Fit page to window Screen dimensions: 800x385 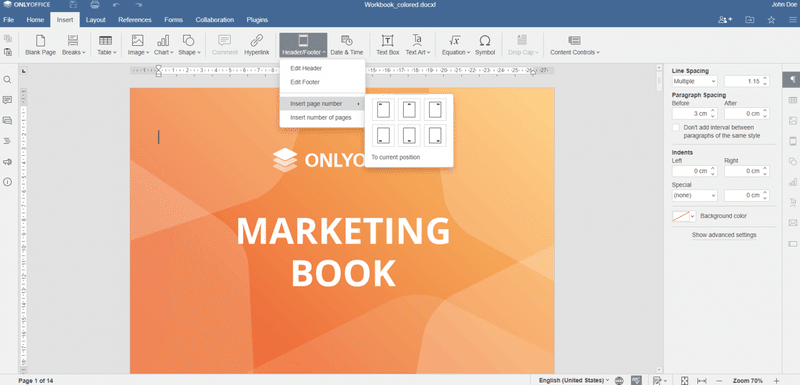685,380
